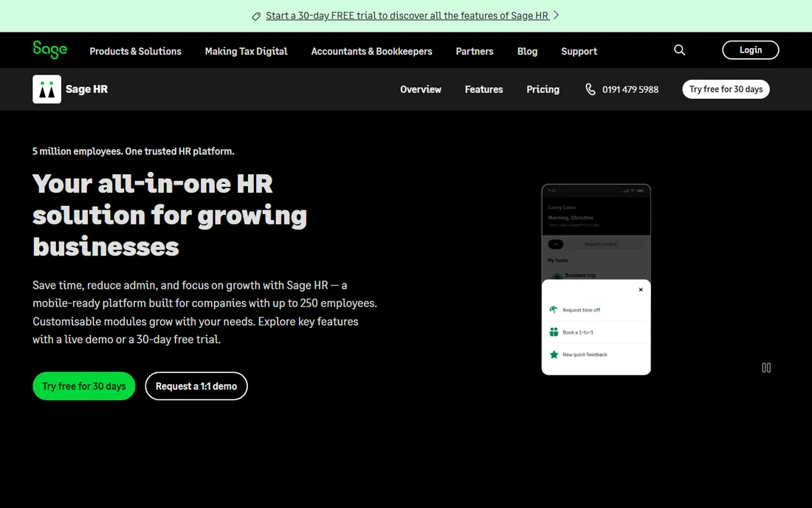Open Accountants & Bookkeepers menu

pyautogui.click(x=371, y=51)
